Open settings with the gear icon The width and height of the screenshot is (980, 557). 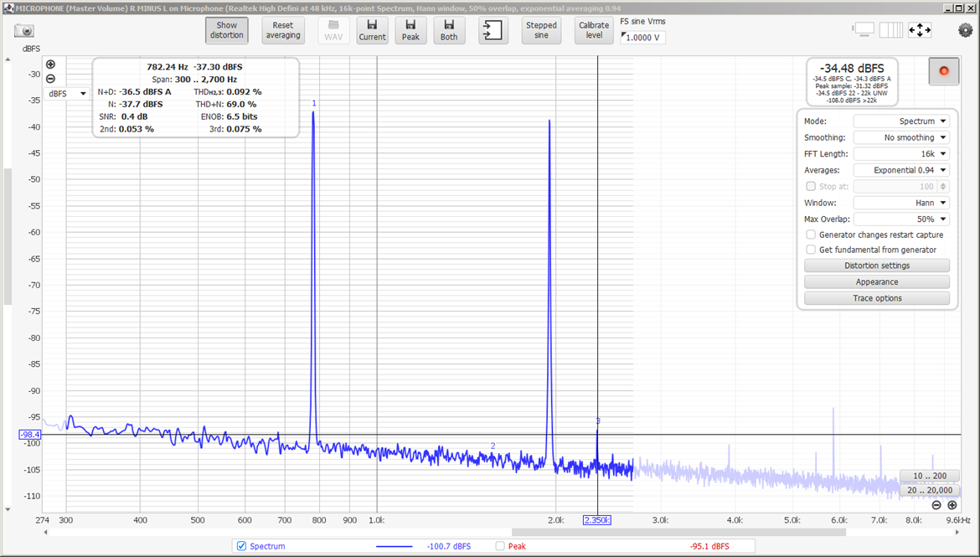(x=966, y=30)
